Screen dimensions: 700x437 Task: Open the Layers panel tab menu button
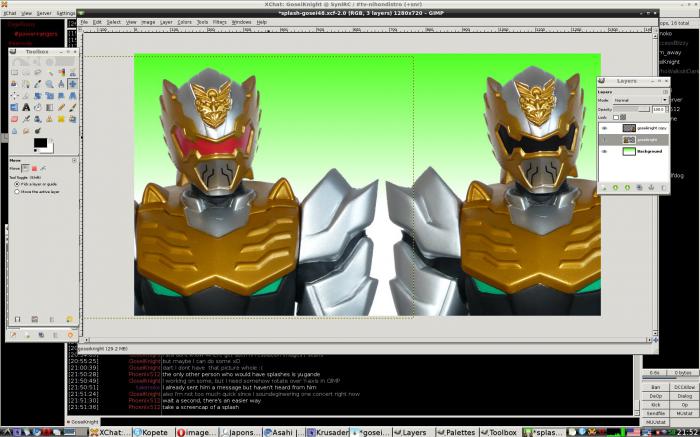click(665, 92)
